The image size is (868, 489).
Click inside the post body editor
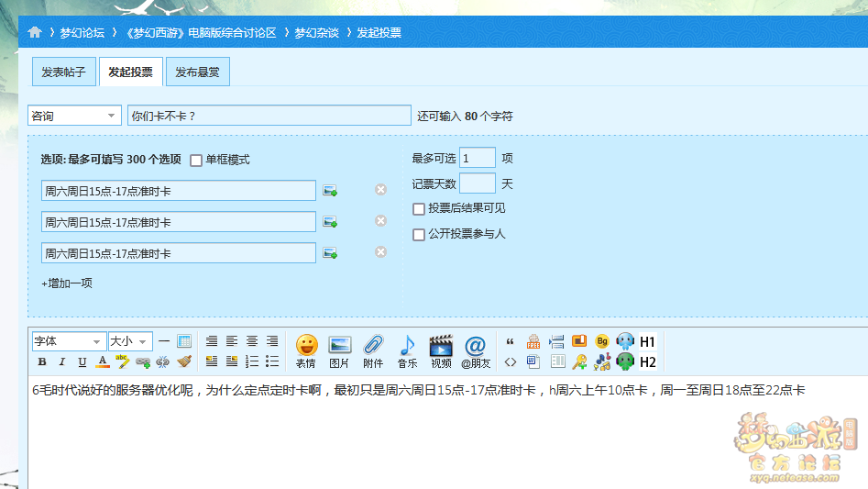pos(447,432)
